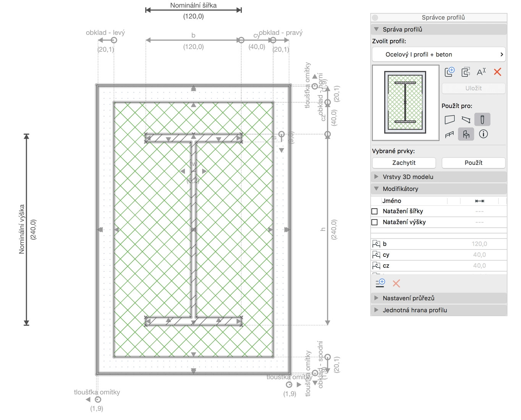This screenshot has width=521, height=420.
Task: Click the add modifier icon
Action: tap(380, 283)
